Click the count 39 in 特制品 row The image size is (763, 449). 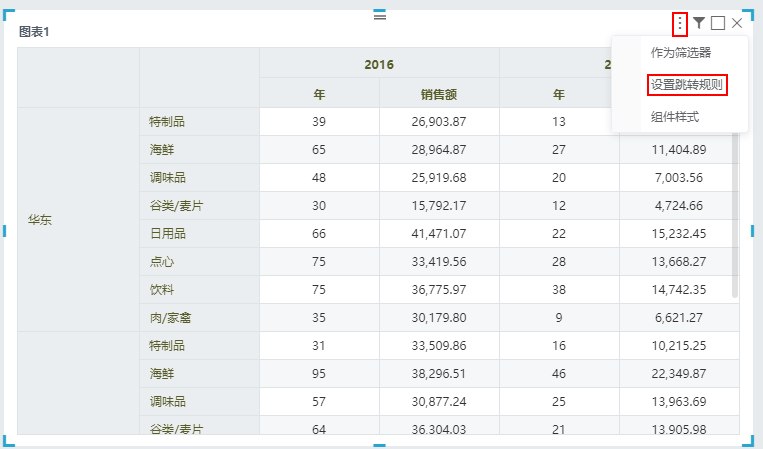point(319,122)
